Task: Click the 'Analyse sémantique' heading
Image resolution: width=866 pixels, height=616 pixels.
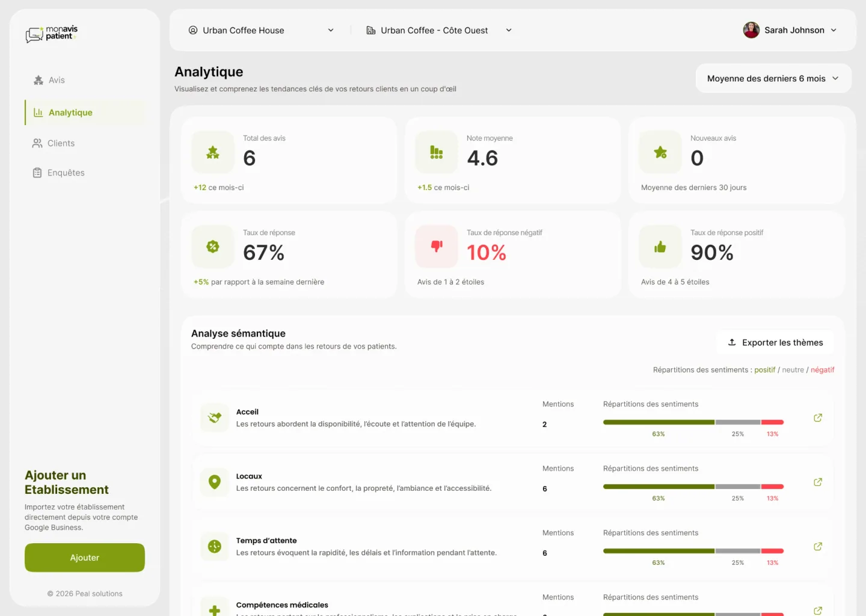Action: coord(238,333)
